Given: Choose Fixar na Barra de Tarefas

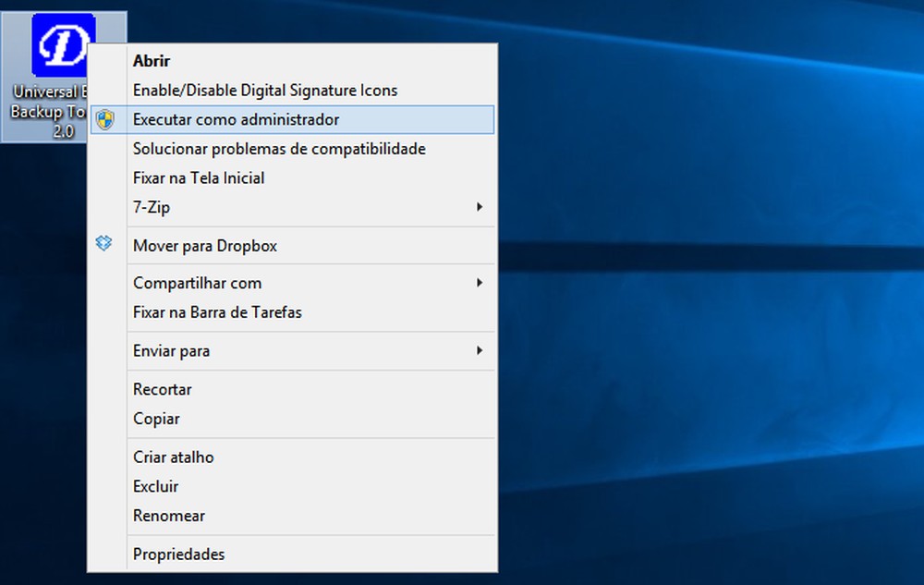Looking at the screenshot, I should click(x=217, y=312).
